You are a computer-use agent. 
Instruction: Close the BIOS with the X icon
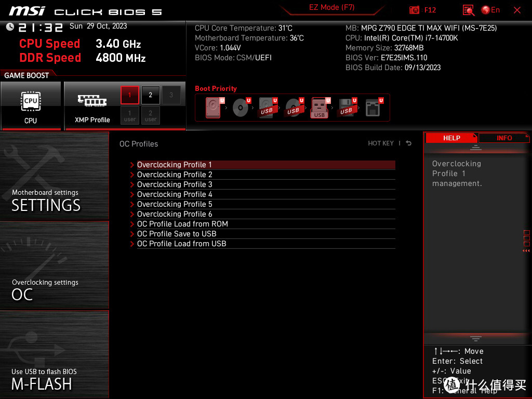pyautogui.click(x=517, y=10)
